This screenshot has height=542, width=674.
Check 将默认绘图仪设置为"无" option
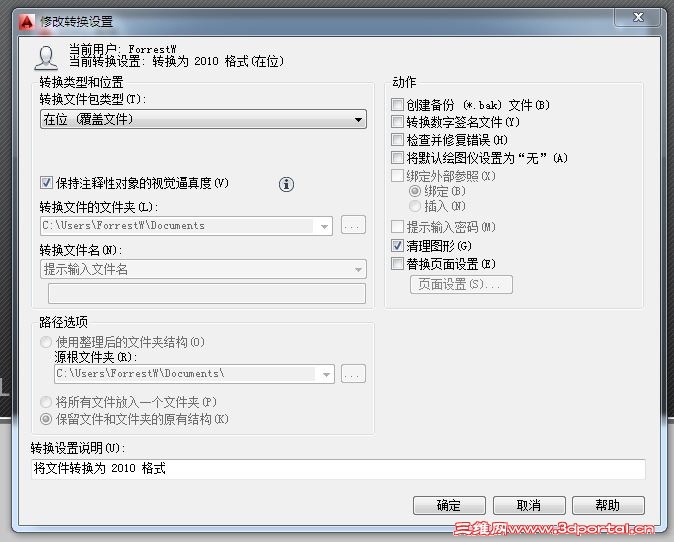click(x=397, y=158)
